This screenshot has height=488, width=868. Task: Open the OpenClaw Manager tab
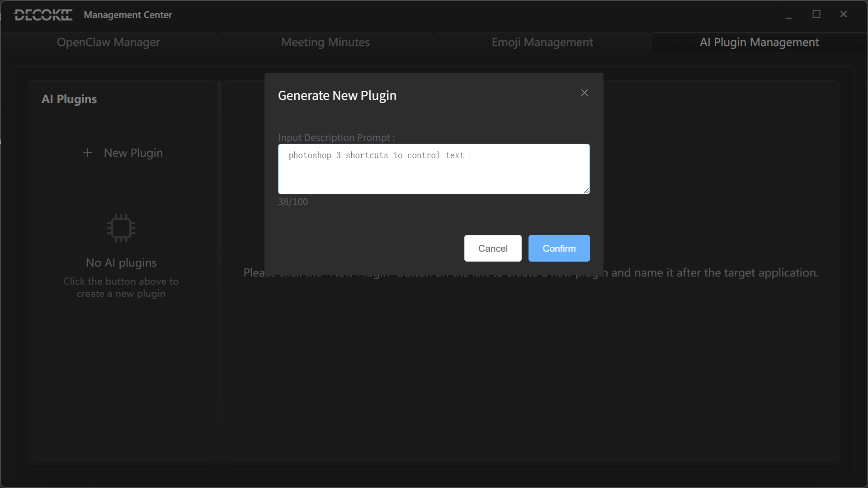108,42
